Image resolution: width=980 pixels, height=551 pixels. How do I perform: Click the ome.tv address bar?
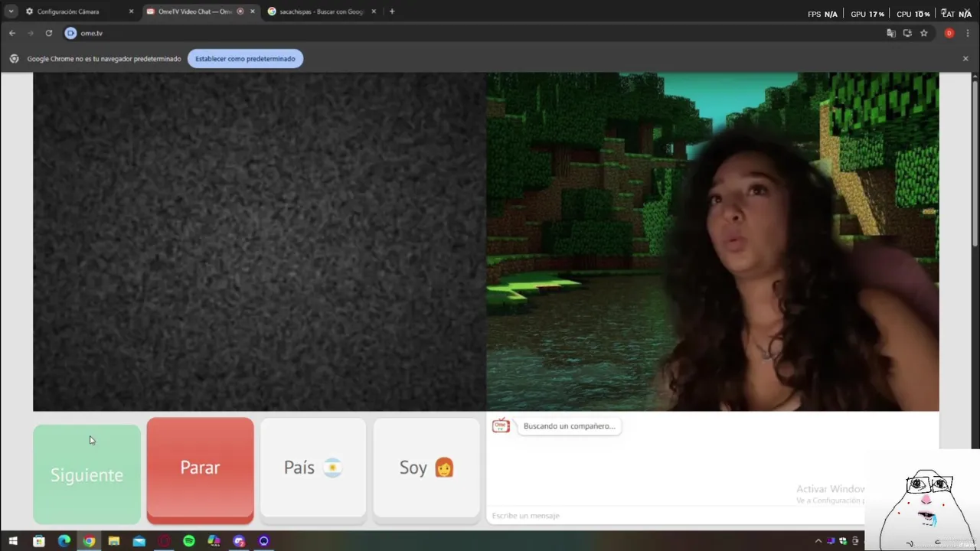(475, 33)
